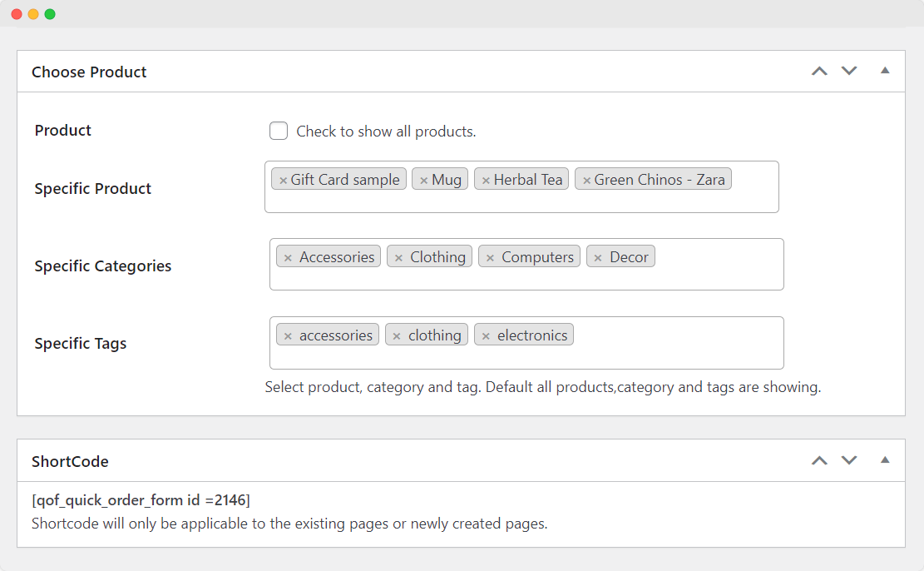
Task: Check the show all products checkbox
Action: (x=279, y=132)
